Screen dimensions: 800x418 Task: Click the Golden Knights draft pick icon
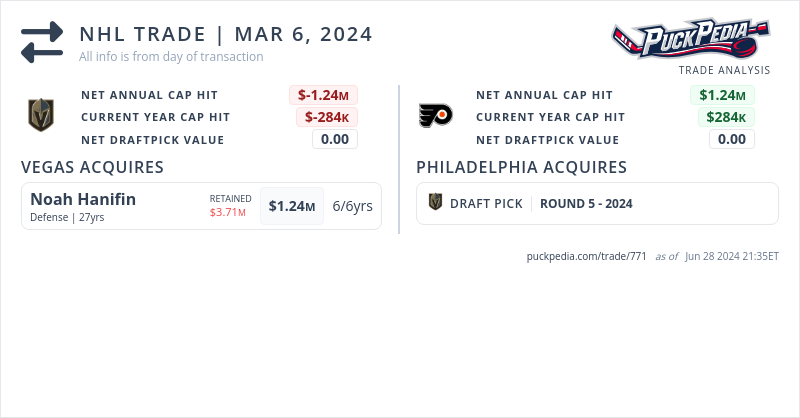(x=435, y=203)
